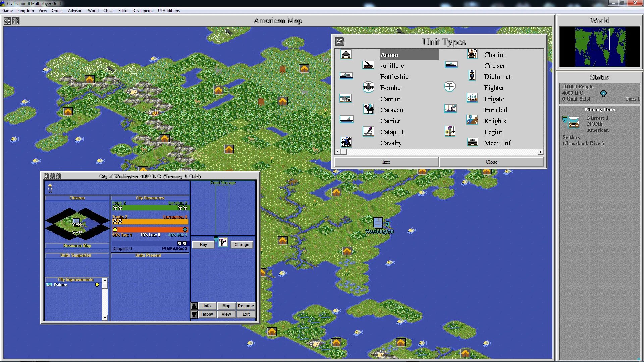Click the Diplomat unit icon
This screenshot has height=362, width=644.
[x=472, y=76]
